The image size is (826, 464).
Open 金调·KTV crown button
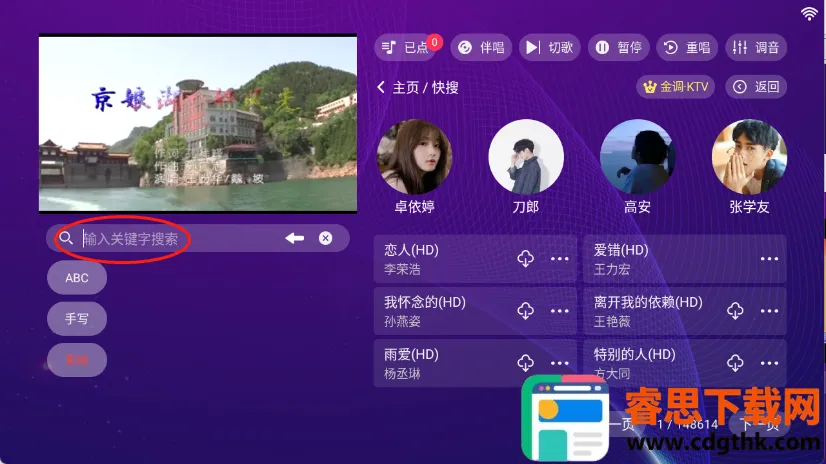coord(675,87)
